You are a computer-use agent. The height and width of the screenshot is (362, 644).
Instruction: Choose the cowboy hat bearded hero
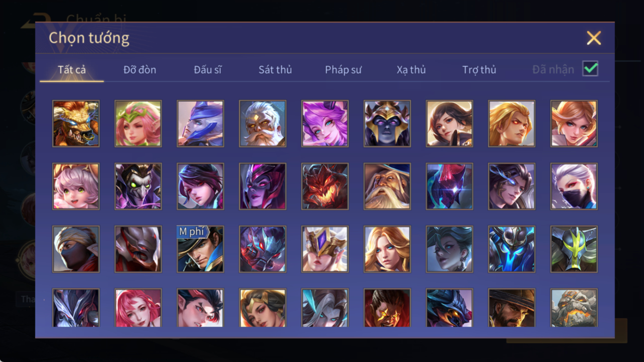[x=511, y=308]
